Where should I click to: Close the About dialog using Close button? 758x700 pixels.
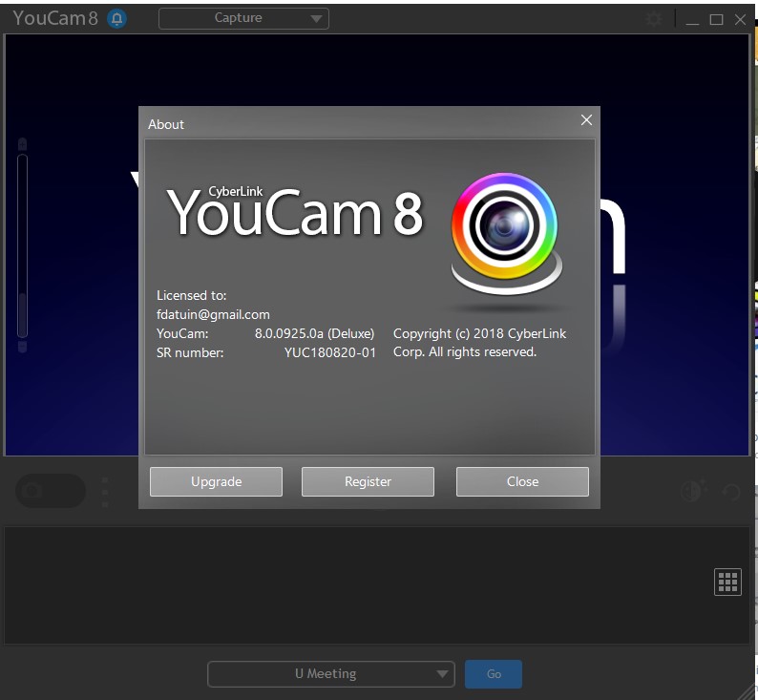[522, 481]
